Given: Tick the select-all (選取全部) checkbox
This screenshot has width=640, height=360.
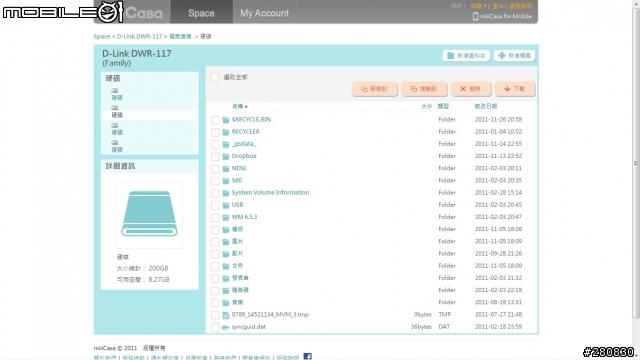Looking at the screenshot, I should pyautogui.click(x=215, y=77).
